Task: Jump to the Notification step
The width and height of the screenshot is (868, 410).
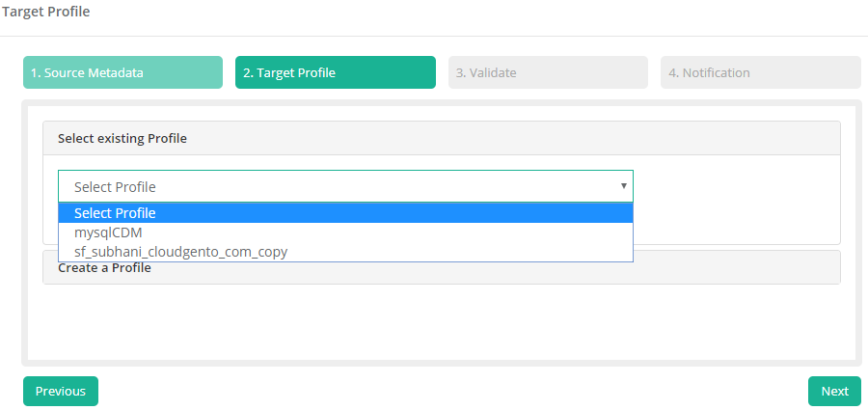Action: 760,72
